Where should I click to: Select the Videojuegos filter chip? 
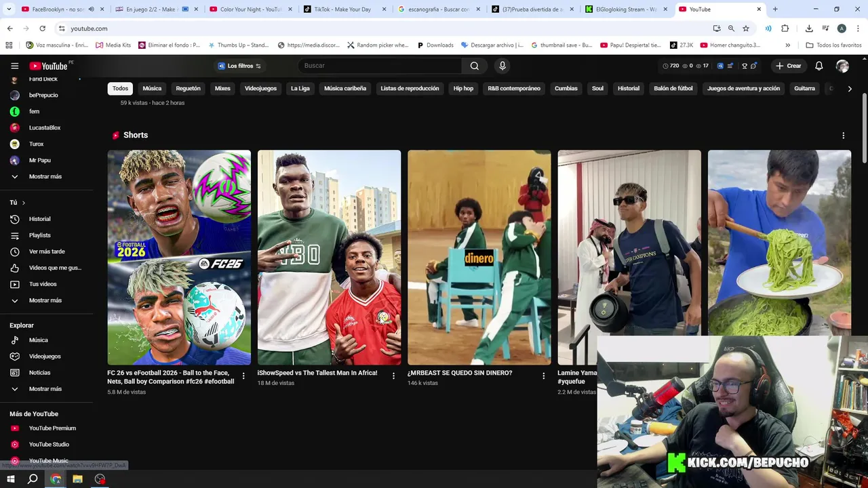[x=260, y=89]
